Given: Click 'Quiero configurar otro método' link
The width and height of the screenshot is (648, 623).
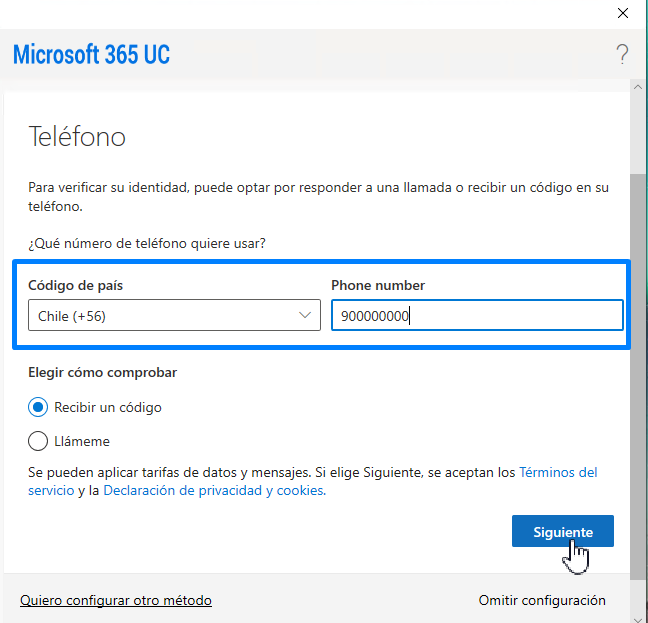Looking at the screenshot, I should coord(116,600).
